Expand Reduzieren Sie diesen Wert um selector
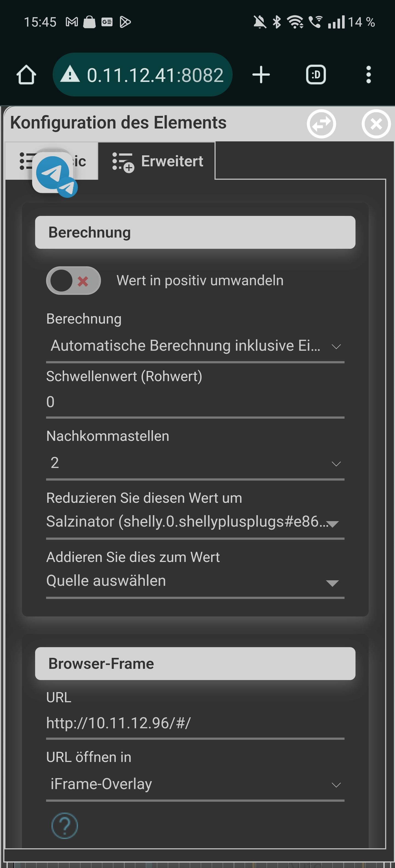This screenshot has width=395, height=868. [195, 522]
